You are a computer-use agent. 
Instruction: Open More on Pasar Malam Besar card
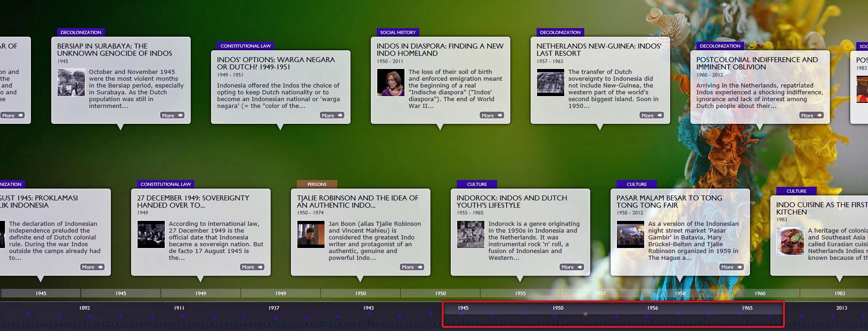pyautogui.click(x=731, y=267)
